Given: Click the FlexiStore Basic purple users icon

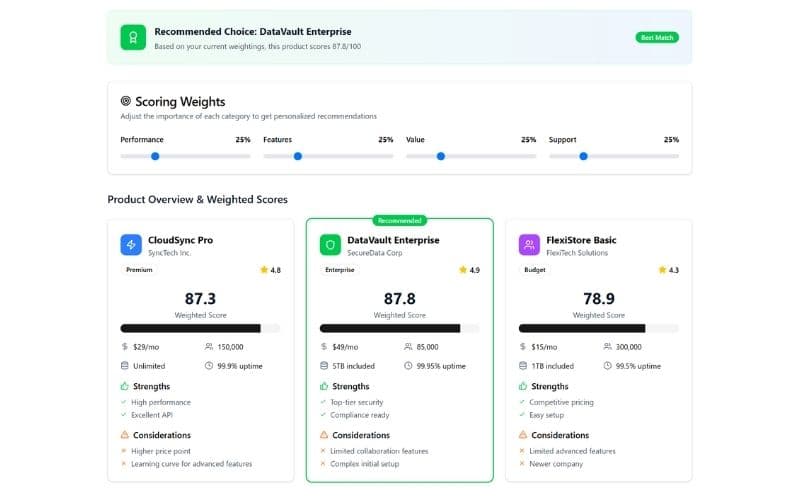Looking at the screenshot, I should pyautogui.click(x=530, y=245).
